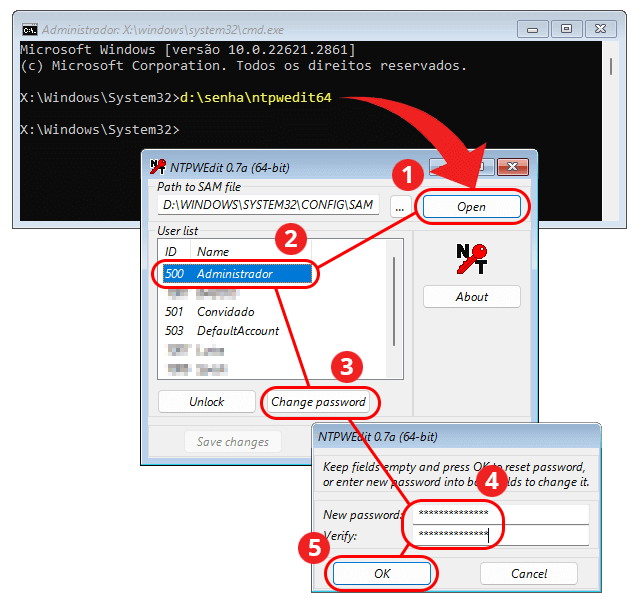The image size is (644, 604).
Task: Click the browse "..." button beside SAM path
Action: tap(400, 207)
